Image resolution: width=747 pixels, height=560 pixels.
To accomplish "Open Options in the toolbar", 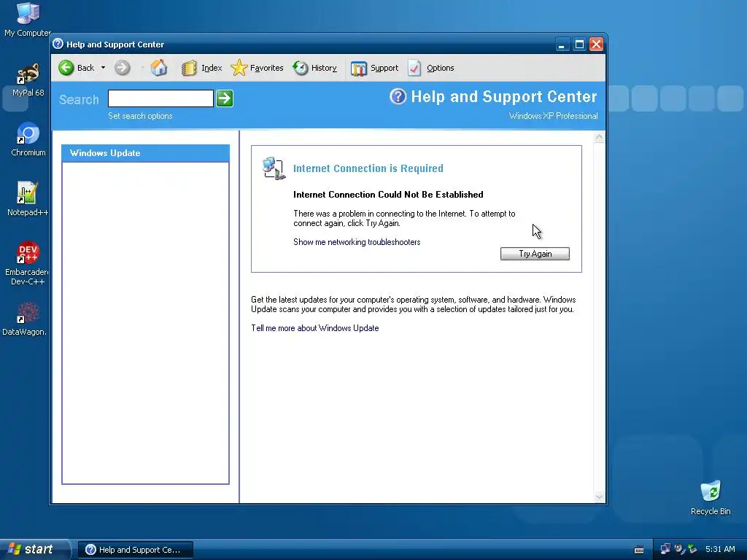I will pyautogui.click(x=431, y=68).
